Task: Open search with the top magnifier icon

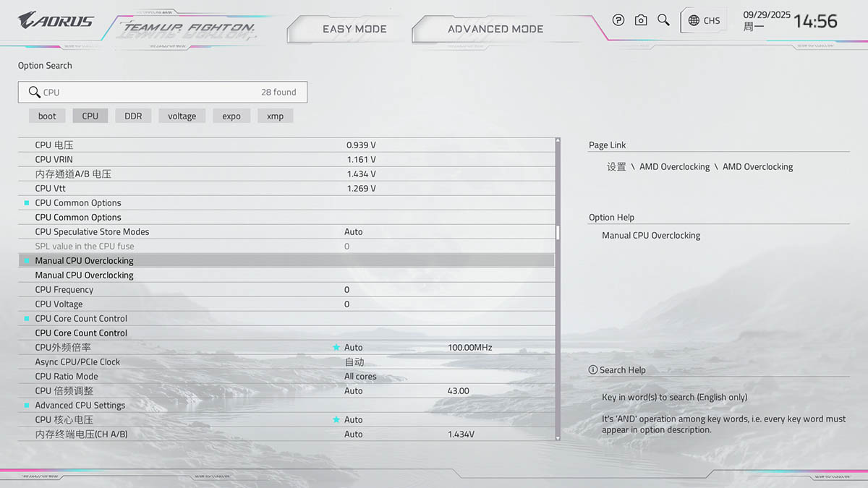Action: (x=663, y=20)
